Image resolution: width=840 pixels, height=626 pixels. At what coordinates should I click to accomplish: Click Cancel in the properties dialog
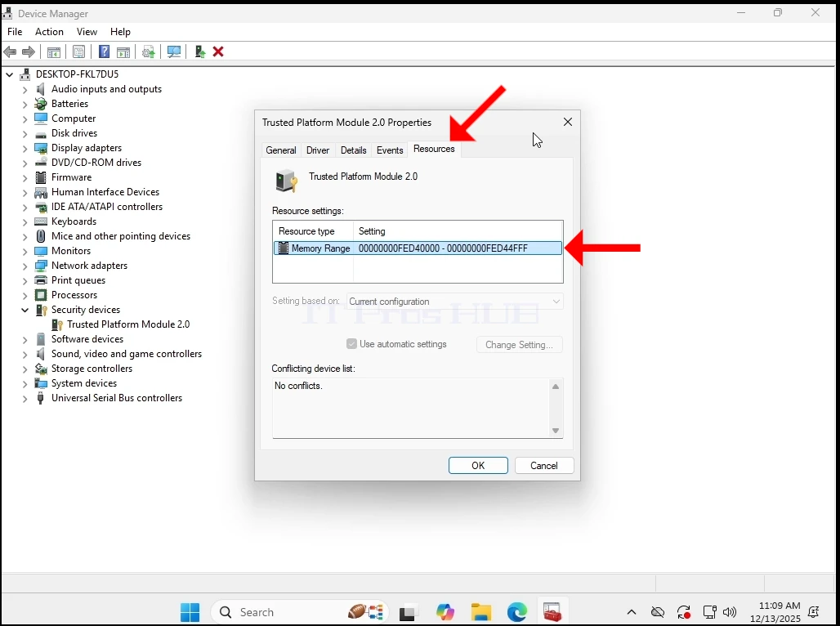pos(543,465)
